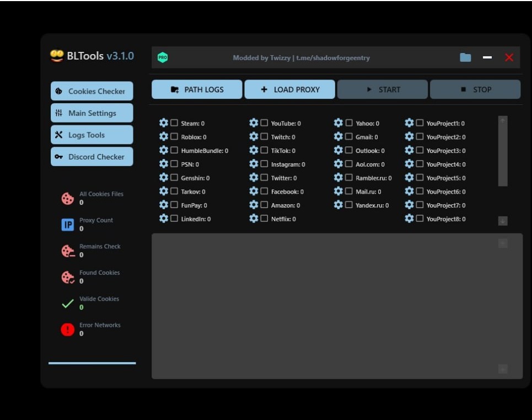This screenshot has width=532, height=420.
Task: Click services list scroll down arrow
Action: coord(502,221)
